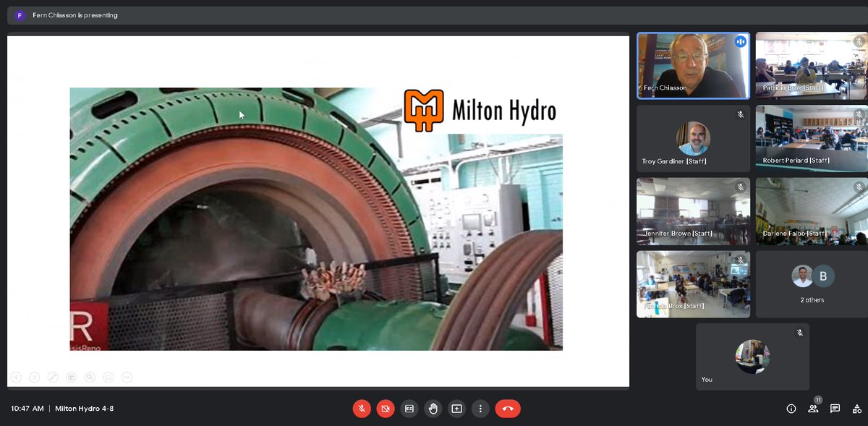Screen dimensions: 868x426
Task: Show everyone with the people icon
Action: [x=813, y=409]
